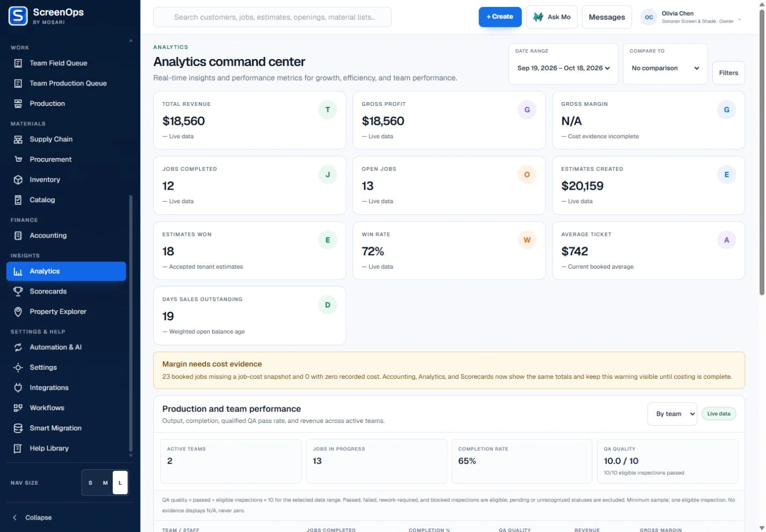Click the Integrations plug icon
The width and height of the screenshot is (766, 532).
click(x=18, y=387)
